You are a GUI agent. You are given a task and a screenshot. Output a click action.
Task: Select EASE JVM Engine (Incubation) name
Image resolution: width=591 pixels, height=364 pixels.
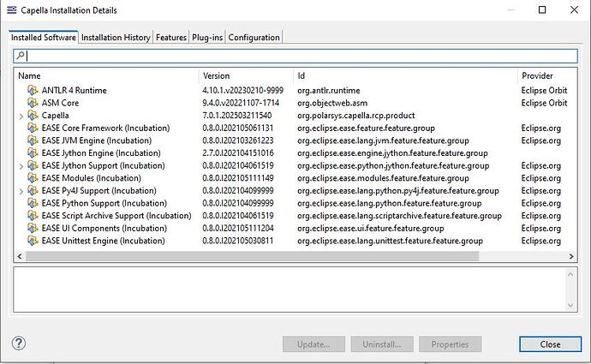(x=97, y=140)
